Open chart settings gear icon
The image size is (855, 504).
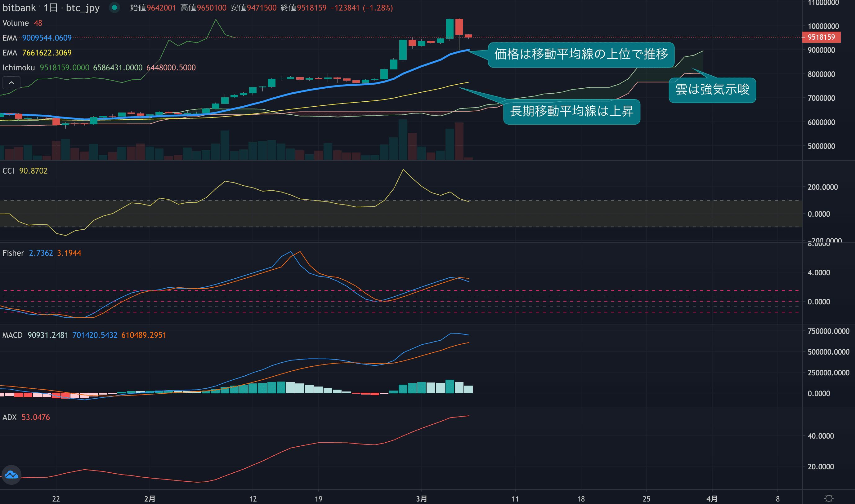click(x=829, y=498)
